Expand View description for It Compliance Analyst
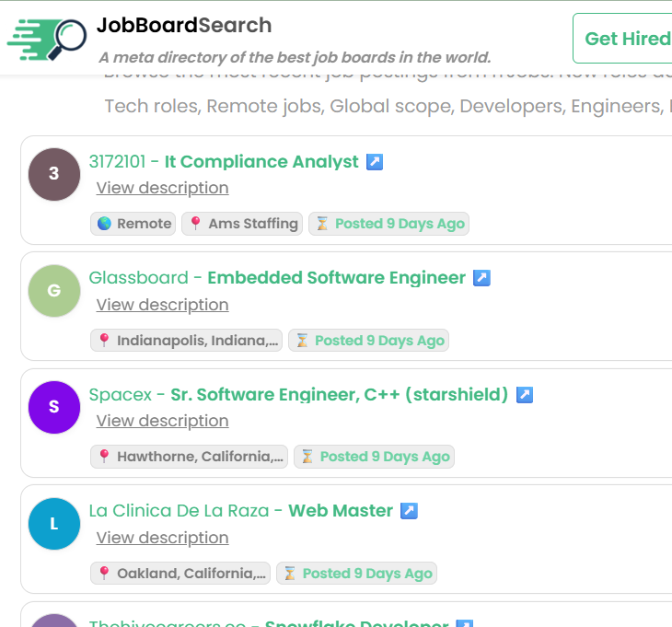This screenshot has width=672, height=627. pos(162,188)
